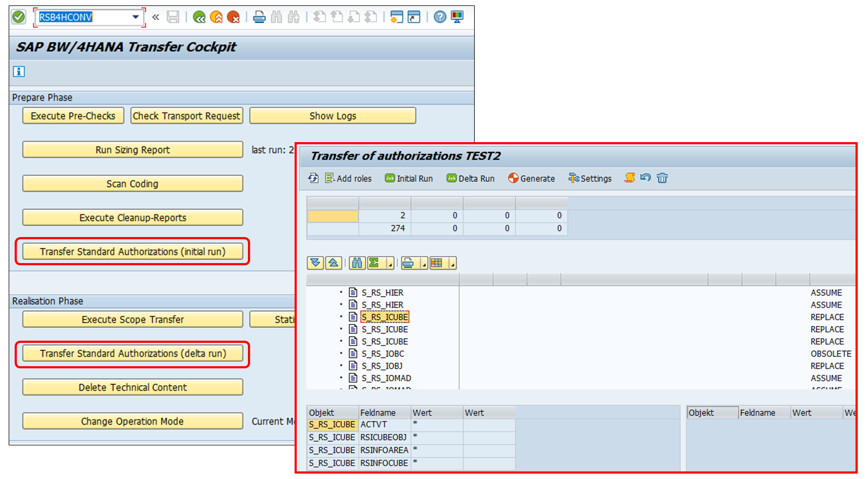Click the Change Operation Mode button

(x=132, y=421)
